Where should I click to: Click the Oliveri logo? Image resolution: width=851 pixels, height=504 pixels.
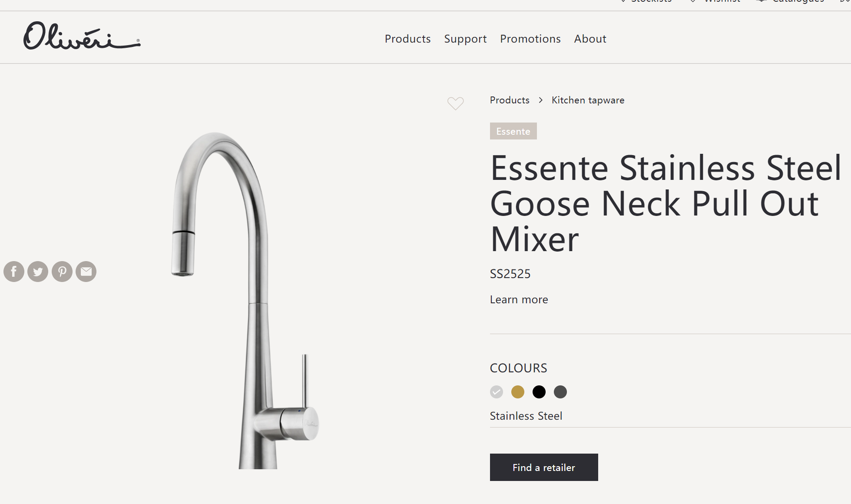tap(82, 36)
